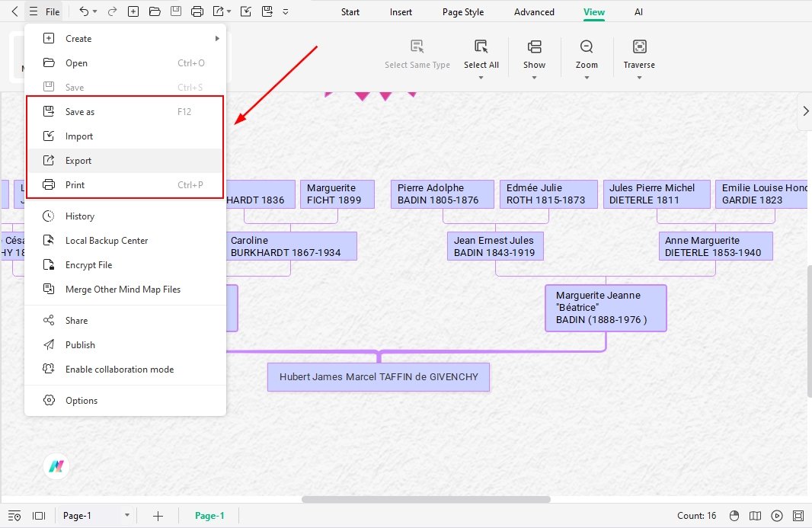Switch to the View tab
The height and width of the screenshot is (528, 812).
click(x=594, y=12)
